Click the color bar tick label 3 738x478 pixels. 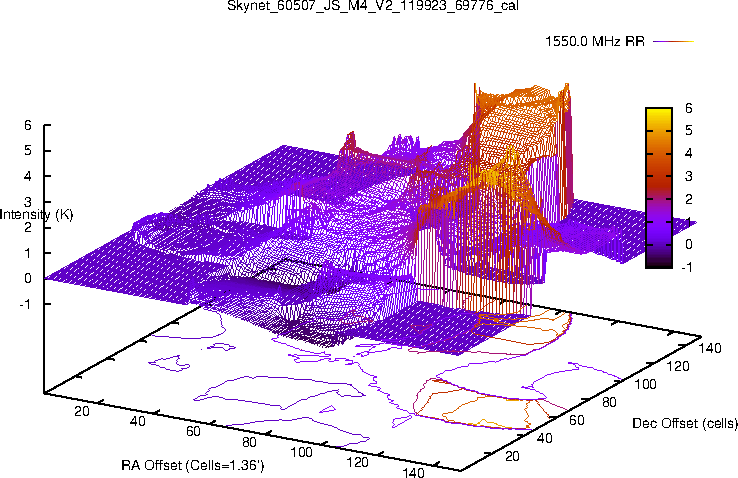tap(689, 176)
